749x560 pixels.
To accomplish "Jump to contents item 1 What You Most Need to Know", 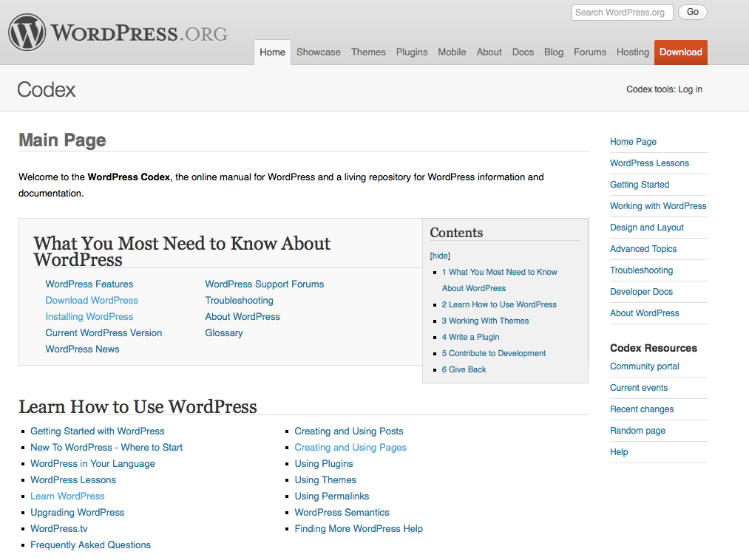I will (500, 280).
